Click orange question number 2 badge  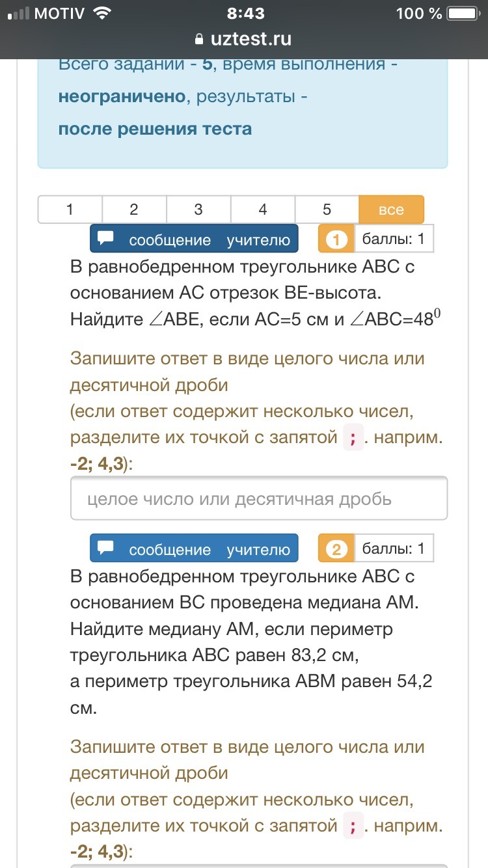tap(336, 549)
